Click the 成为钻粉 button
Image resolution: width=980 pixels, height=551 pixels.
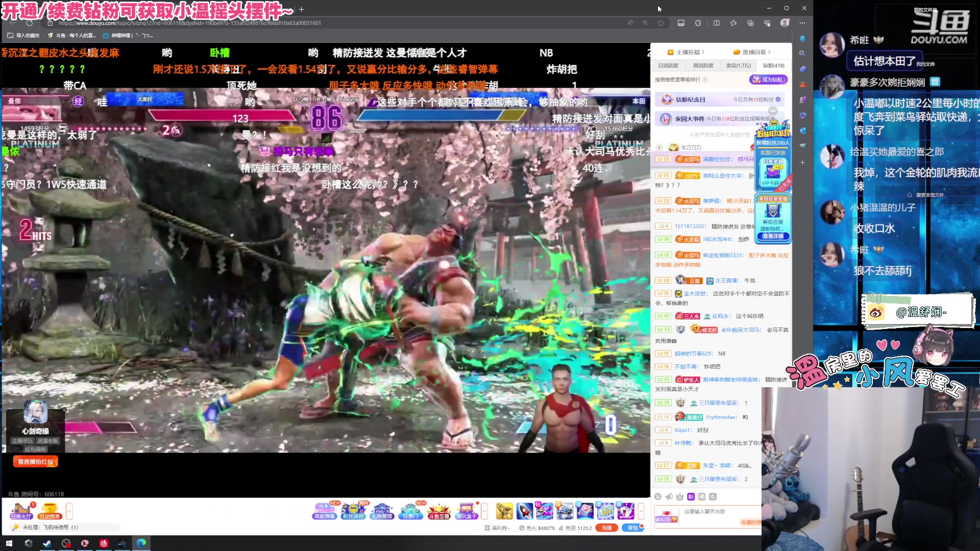[768, 80]
